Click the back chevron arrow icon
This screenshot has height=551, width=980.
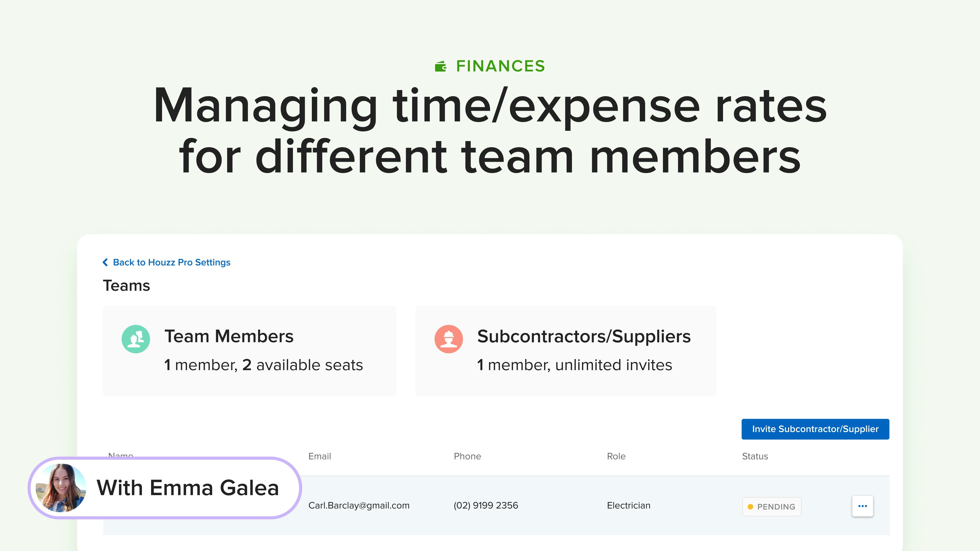105,262
